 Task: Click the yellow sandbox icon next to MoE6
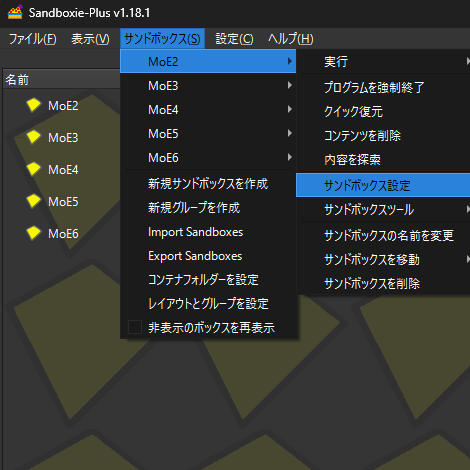point(34,233)
